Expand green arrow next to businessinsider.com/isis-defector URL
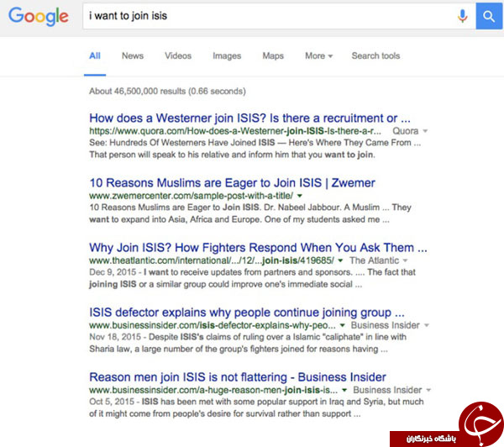This screenshot has width=504, height=447. [343, 325]
